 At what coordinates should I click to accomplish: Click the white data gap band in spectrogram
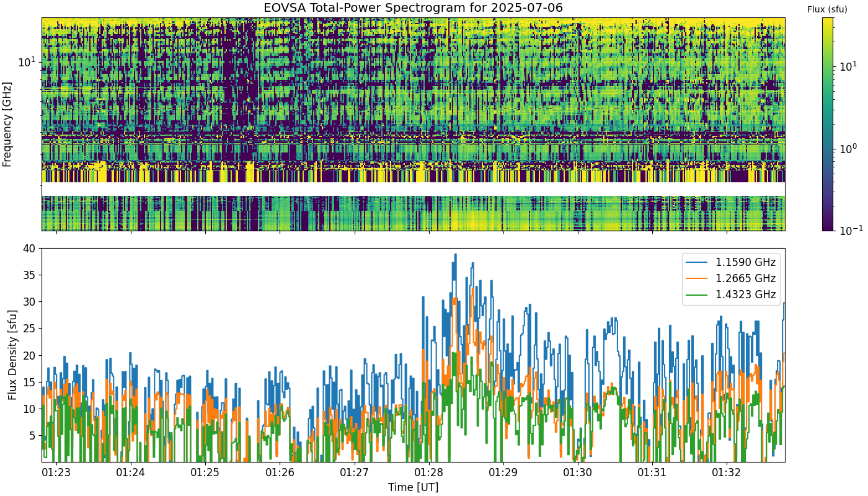click(413, 189)
